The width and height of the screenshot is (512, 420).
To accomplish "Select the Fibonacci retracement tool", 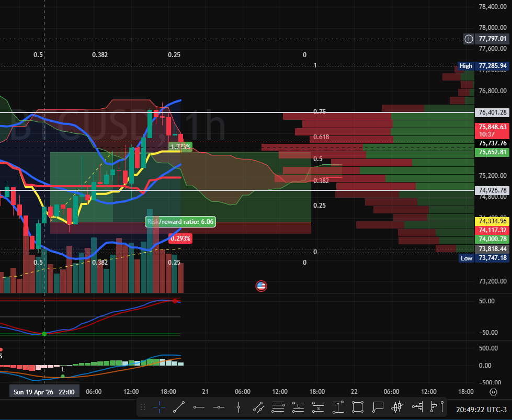I will coord(278,407).
